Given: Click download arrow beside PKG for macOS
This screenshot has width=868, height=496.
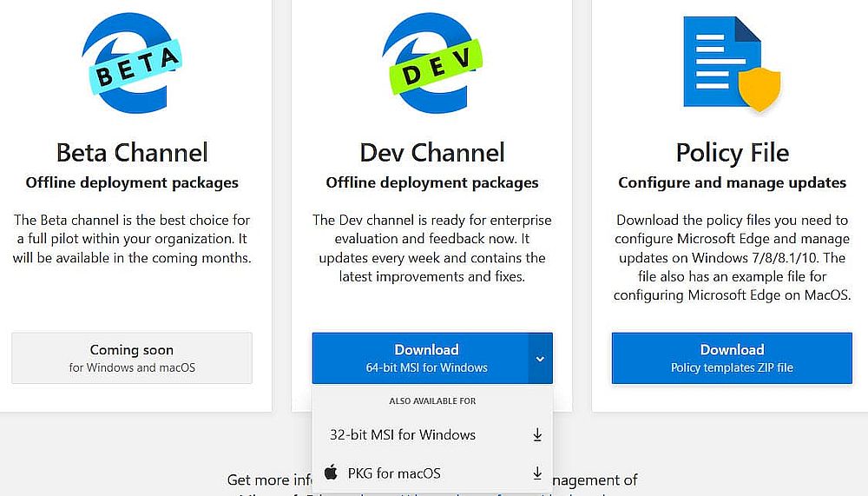Looking at the screenshot, I should coord(537,473).
